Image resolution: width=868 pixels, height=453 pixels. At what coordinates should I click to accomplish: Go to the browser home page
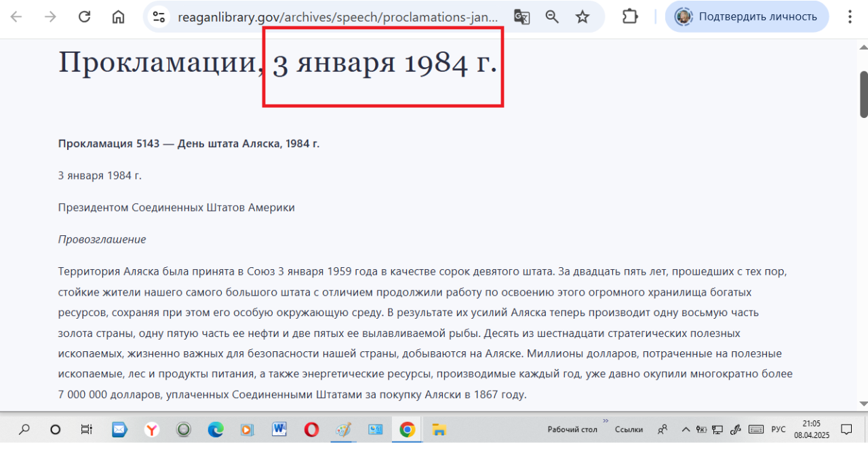(x=119, y=17)
